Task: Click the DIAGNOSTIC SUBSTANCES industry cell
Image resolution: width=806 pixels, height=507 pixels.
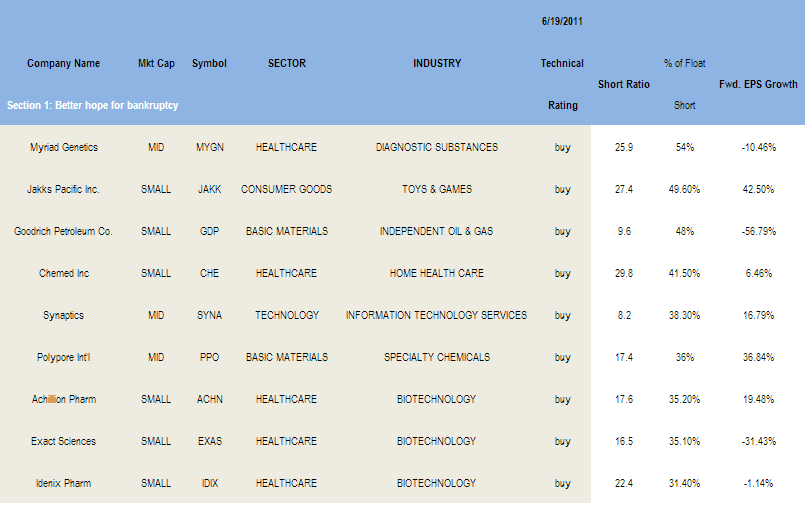Action: click(x=437, y=147)
